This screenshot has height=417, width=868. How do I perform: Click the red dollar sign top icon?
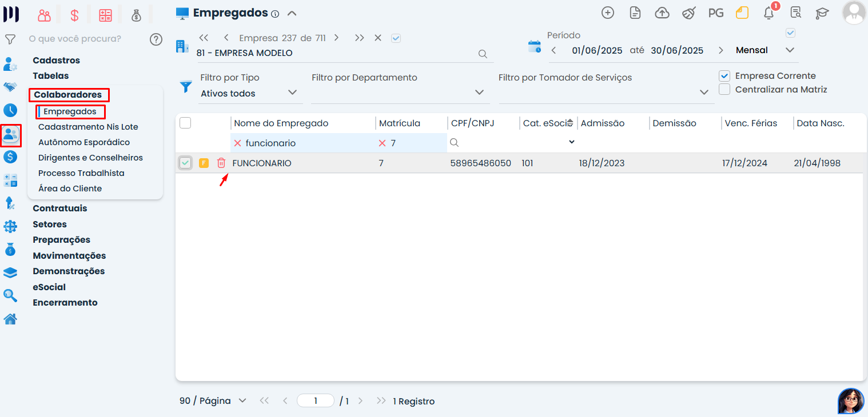point(74,15)
